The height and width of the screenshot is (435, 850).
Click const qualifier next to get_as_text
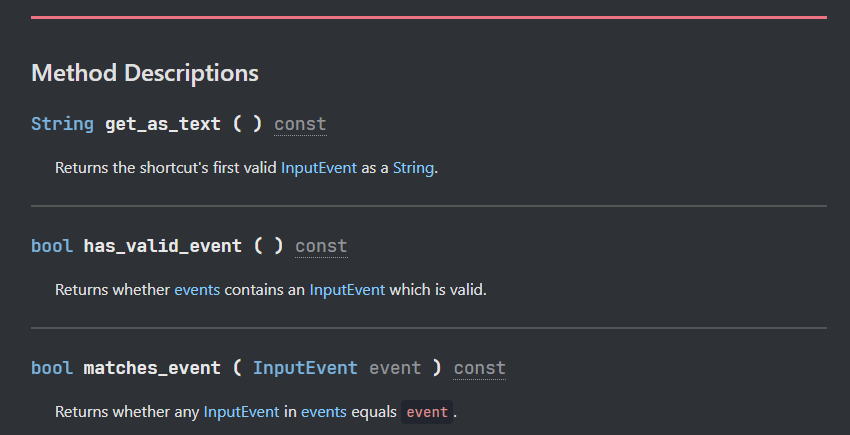click(x=300, y=124)
